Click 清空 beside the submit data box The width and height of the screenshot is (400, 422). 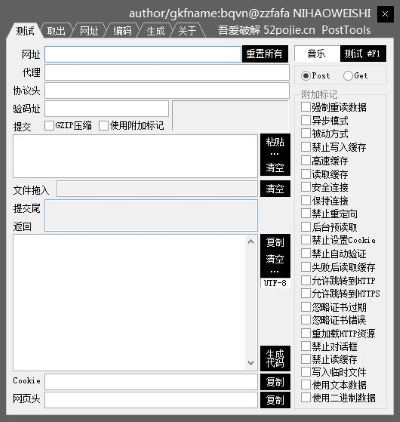coord(275,168)
